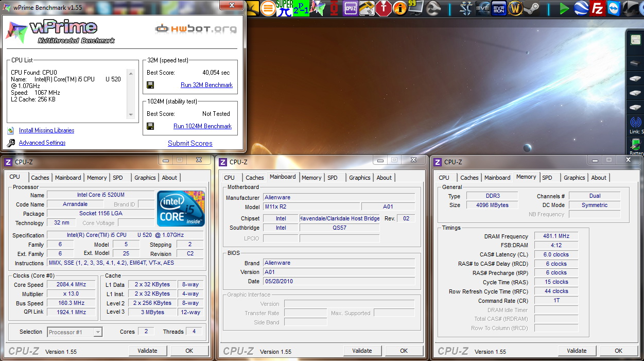Click the save icon beside Run 32M Benchmark
Viewport: 644px width, 361px height.
150,85
